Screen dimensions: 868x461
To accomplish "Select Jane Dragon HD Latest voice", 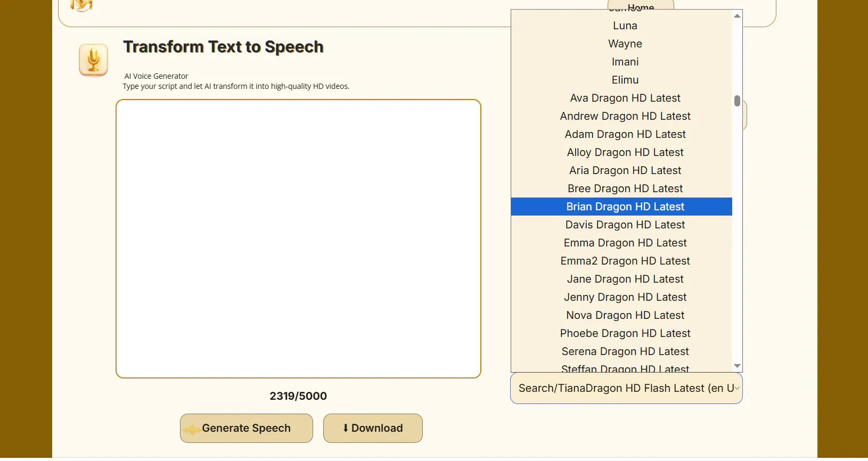I will (x=621, y=279).
